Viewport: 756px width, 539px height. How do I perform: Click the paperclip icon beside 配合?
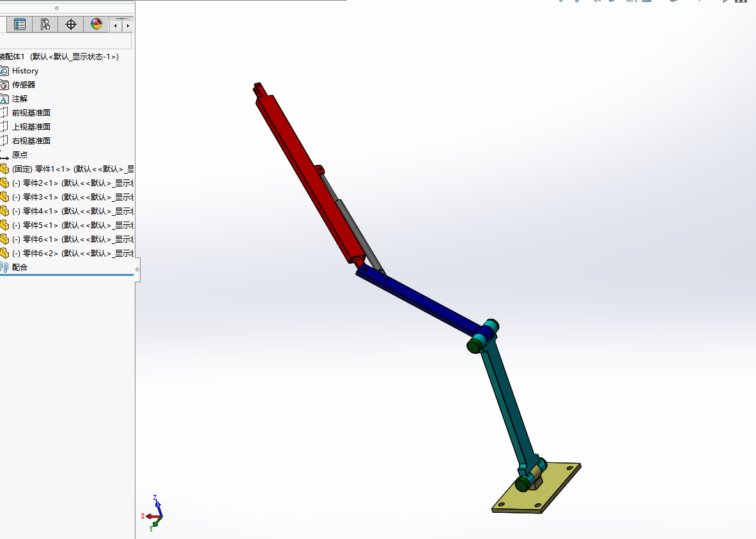coord(4,268)
